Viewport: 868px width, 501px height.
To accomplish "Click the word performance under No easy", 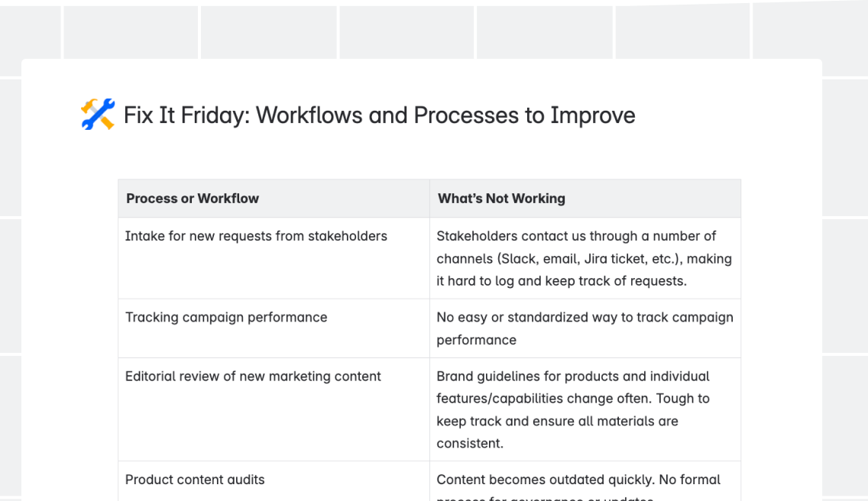I will 476,341.
